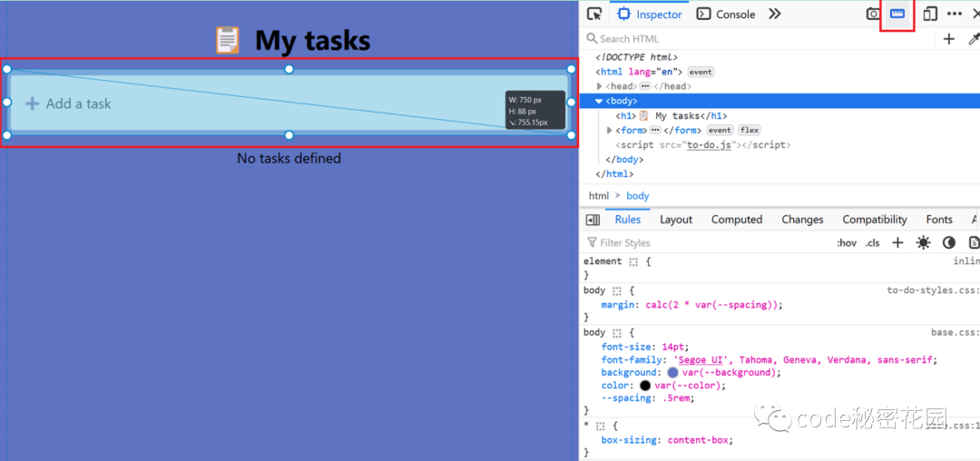This screenshot has height=461, width=980.
Task: Expand the form node
Action: [x=610, y=130]
